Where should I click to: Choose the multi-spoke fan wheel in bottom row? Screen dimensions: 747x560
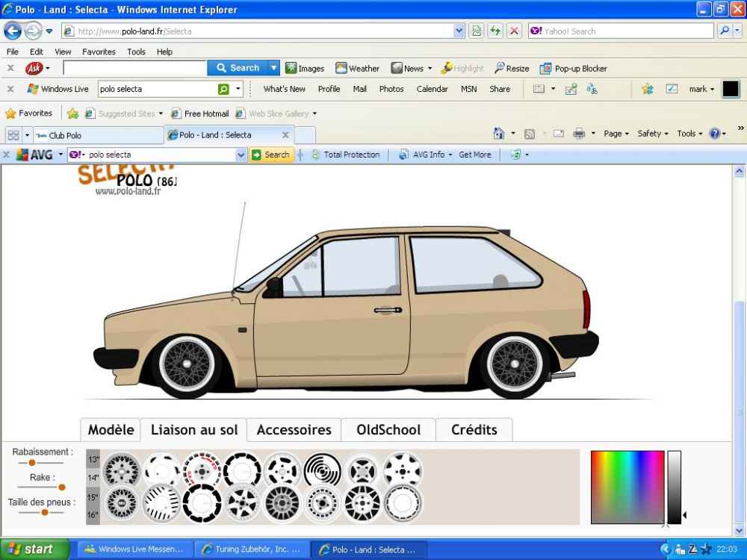[282, 503]
